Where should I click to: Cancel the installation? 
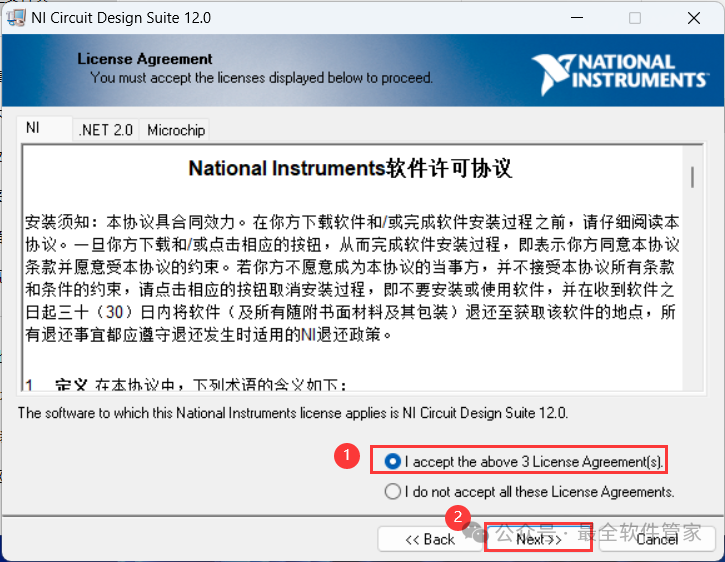(656, 539)
